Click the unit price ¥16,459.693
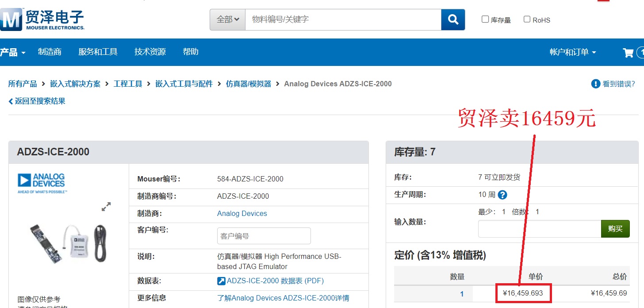Screen dimensions: 644x308 click(523, 293)
